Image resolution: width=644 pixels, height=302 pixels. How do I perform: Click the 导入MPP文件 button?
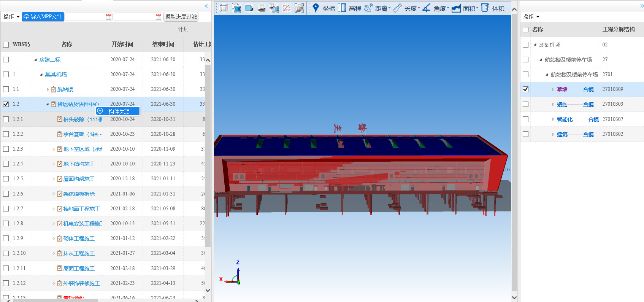tap(43, 16)
